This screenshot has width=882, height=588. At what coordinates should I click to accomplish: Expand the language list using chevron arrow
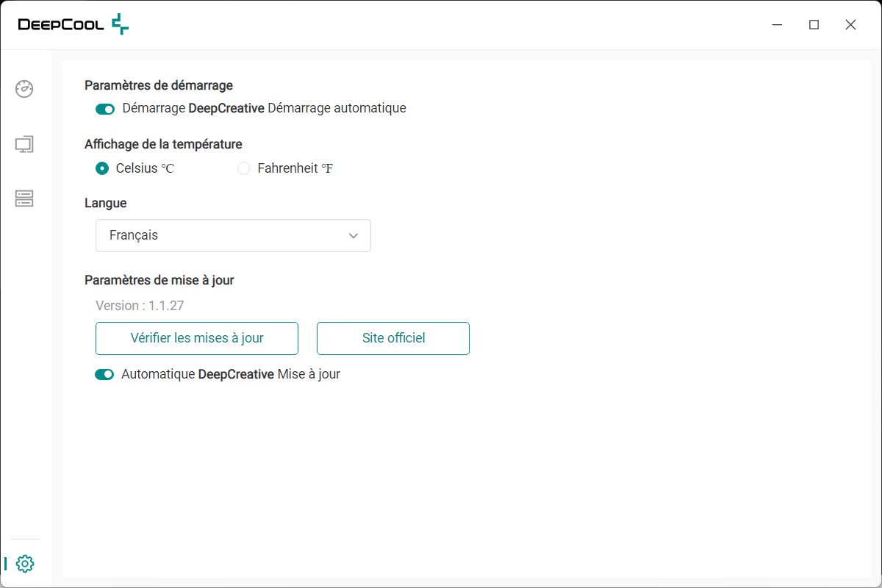(x=354, y=236)
